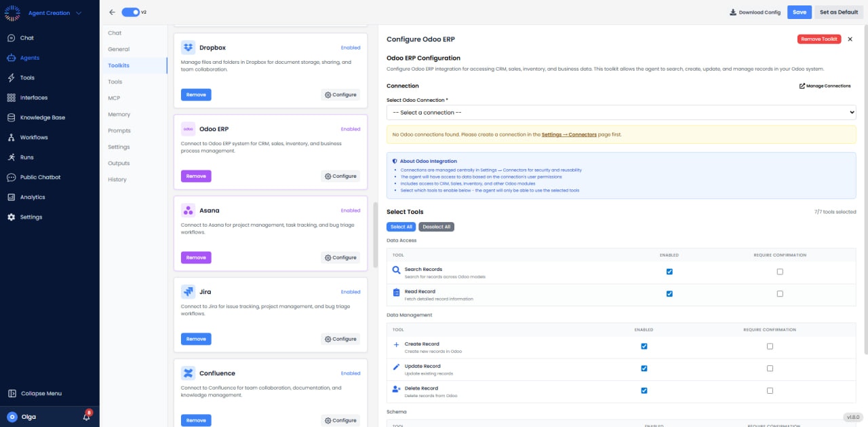The image size is (868, 427).
Task: Click the Odoo ERP toolkit icon
Action: pos(187,128)
